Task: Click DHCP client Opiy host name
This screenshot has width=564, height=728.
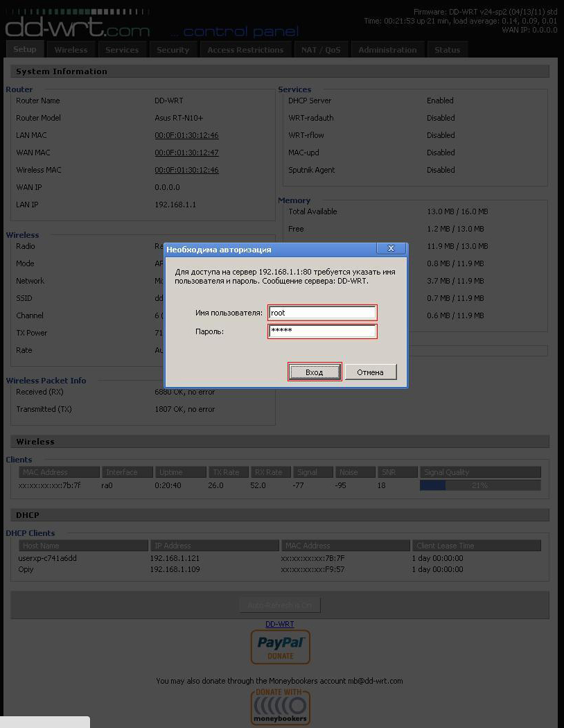Action: [x=26, y=569]
